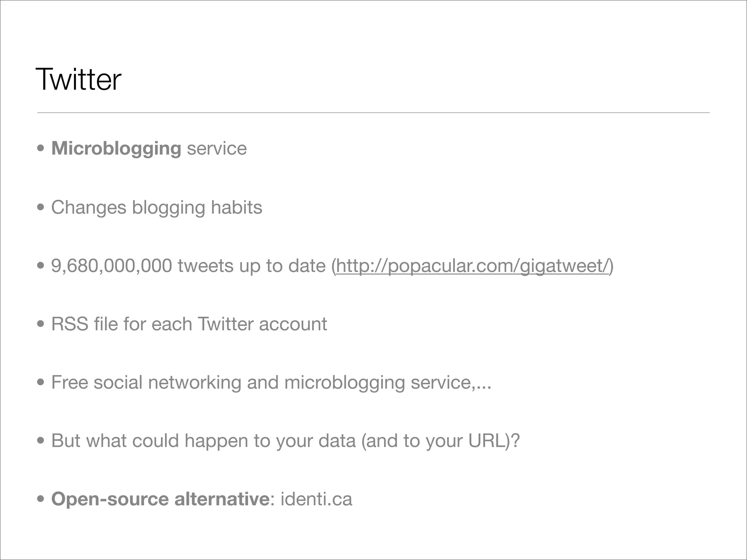Click the Free social networking line
This screenshot has height=560, width=747.
(271, 382)
